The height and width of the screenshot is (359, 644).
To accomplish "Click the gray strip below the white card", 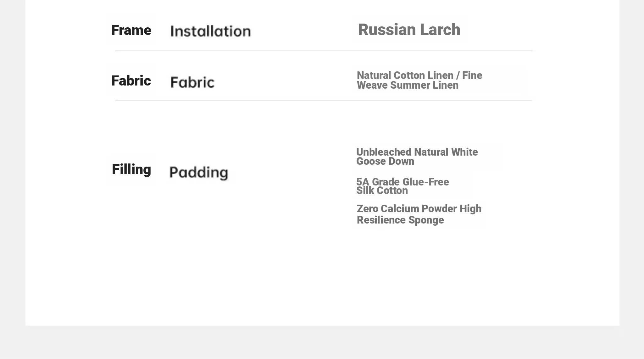I will pyautogui.click(x=322, y=343).
